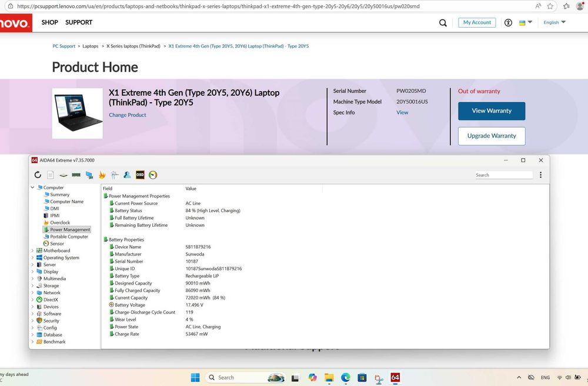
Task: Expand the Motherboard tree node
Action: click(x=32, y=250)
